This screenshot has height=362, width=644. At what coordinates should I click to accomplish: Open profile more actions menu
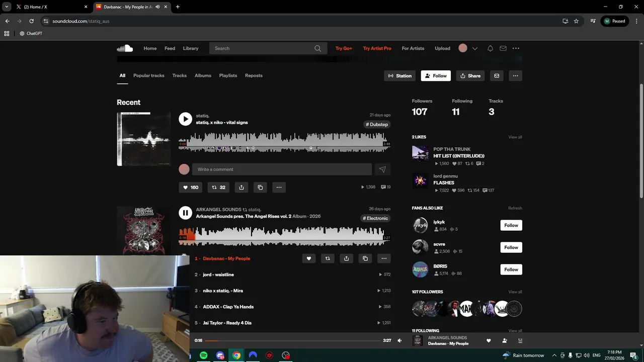[515, 76]
